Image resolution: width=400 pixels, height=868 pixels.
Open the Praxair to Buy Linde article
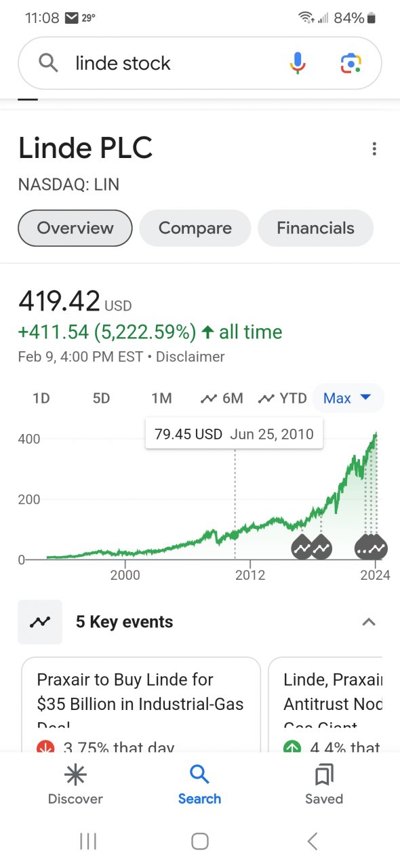coord(141,704)
